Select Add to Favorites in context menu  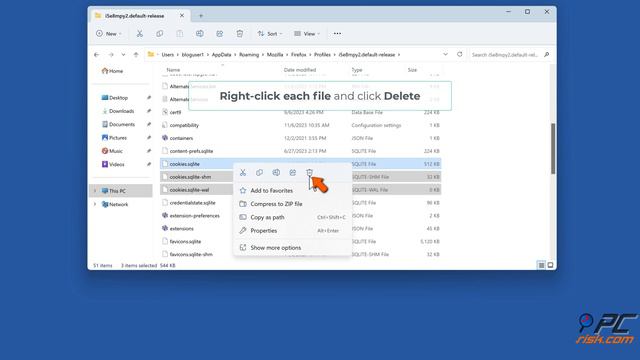point(271,191)
